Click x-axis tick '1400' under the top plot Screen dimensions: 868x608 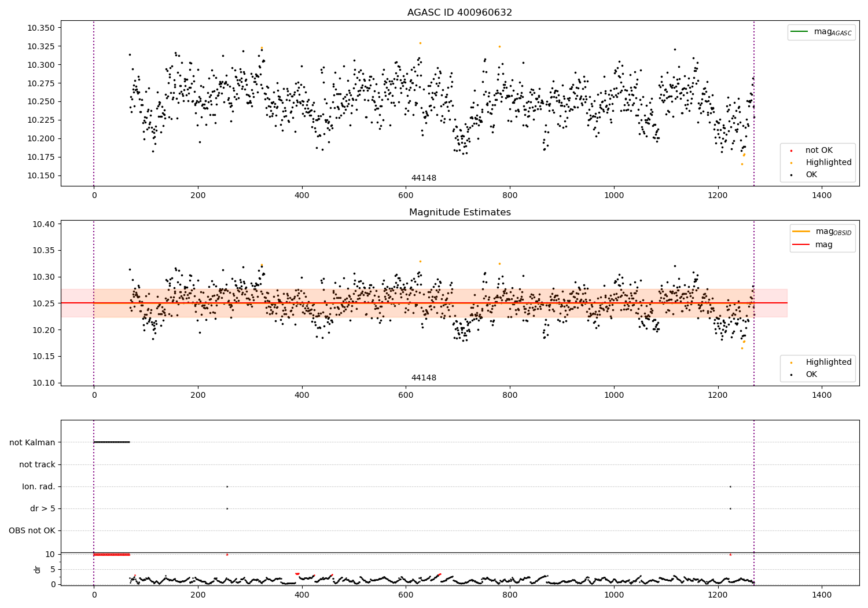coord(822,196)
